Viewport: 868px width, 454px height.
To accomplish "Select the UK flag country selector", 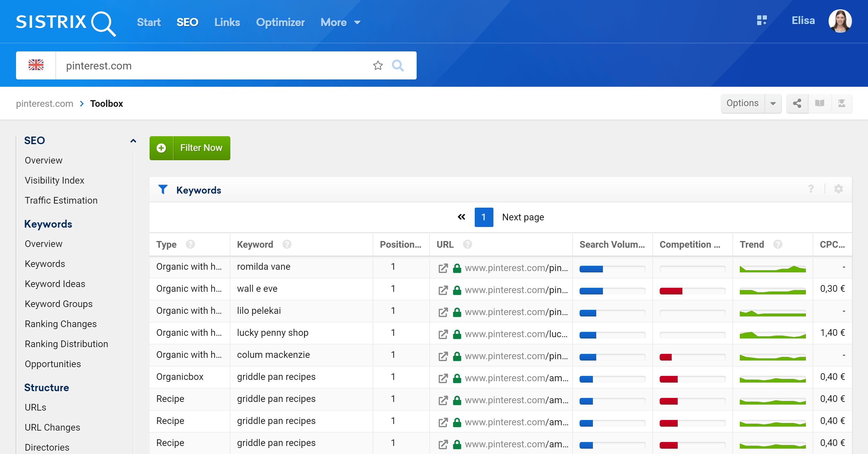I will tap(36, 65).
